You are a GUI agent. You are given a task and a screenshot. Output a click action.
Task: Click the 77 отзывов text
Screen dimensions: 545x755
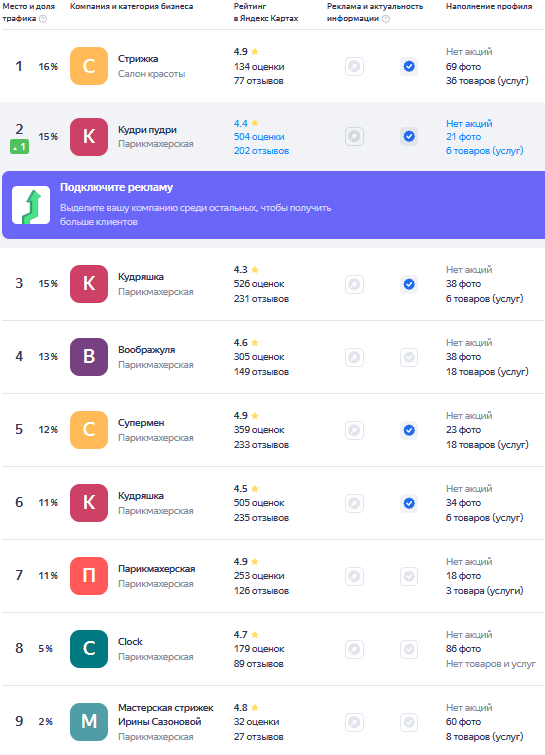259,81
